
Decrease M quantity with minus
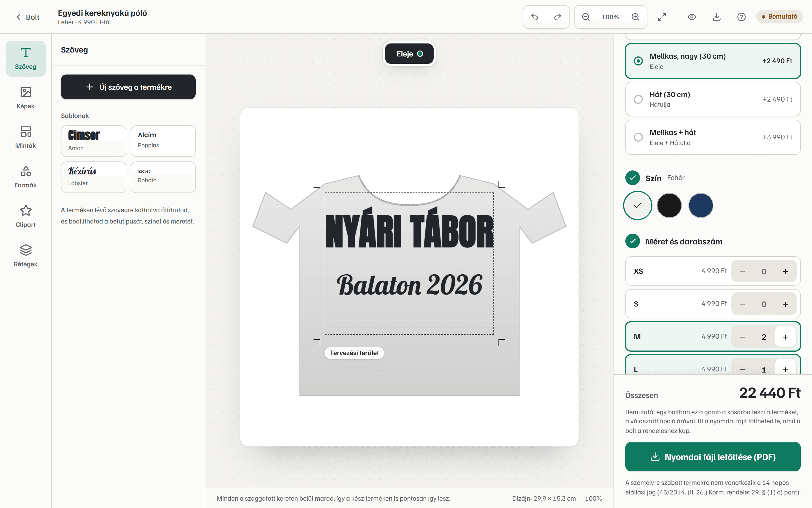(743, 337)
